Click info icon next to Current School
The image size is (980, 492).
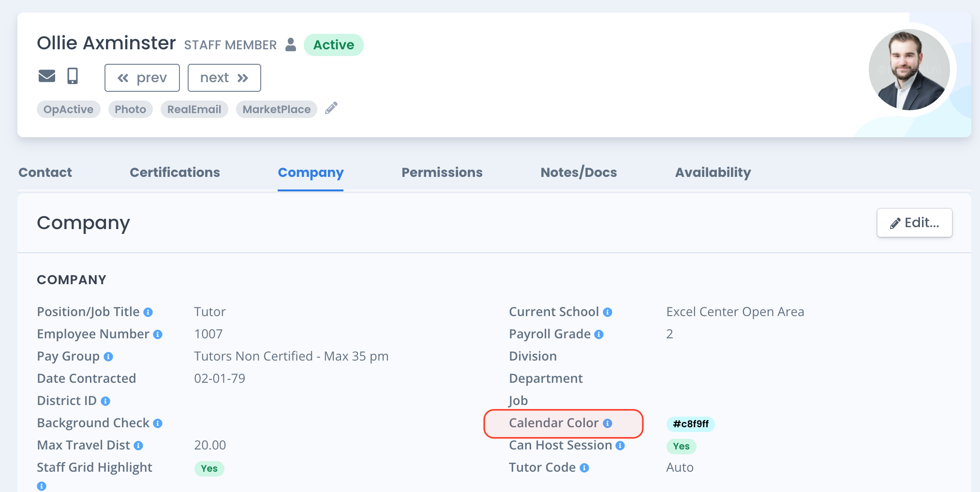[608, 312]
